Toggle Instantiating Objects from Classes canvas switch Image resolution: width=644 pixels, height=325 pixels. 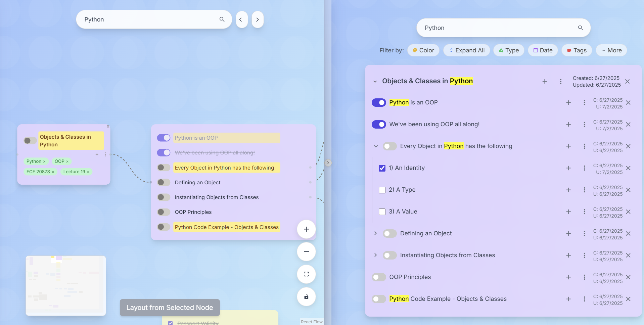pos(164,197)
